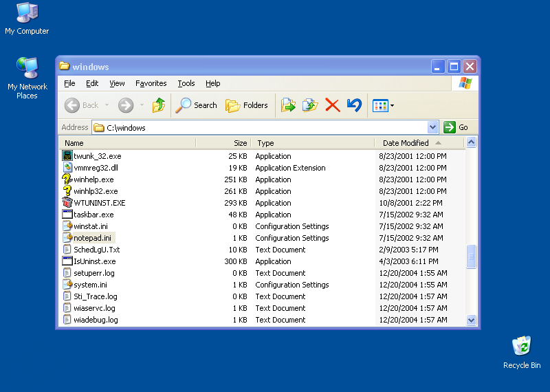Select the WTUNINST.EXE file icon
Screen dimensions: 550x392
coord(67,202)
